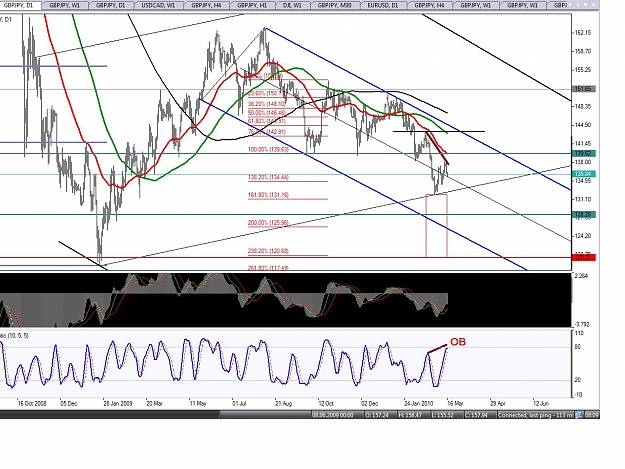Select the 161.80% (131.16) Fibonacci label
The image size is (625, 469).
pyautogui.click(x=268, y=195)
